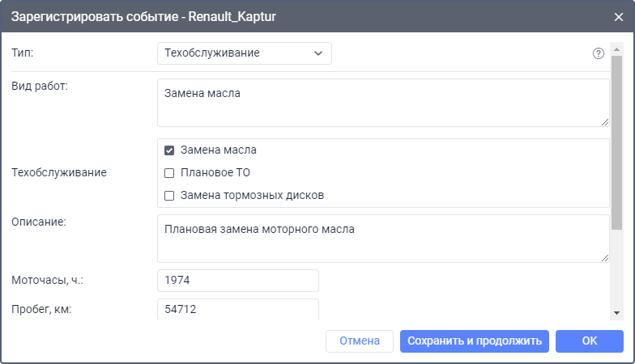Click Сохранить и продолжить button
635x364 pixels.
point(475,341)
